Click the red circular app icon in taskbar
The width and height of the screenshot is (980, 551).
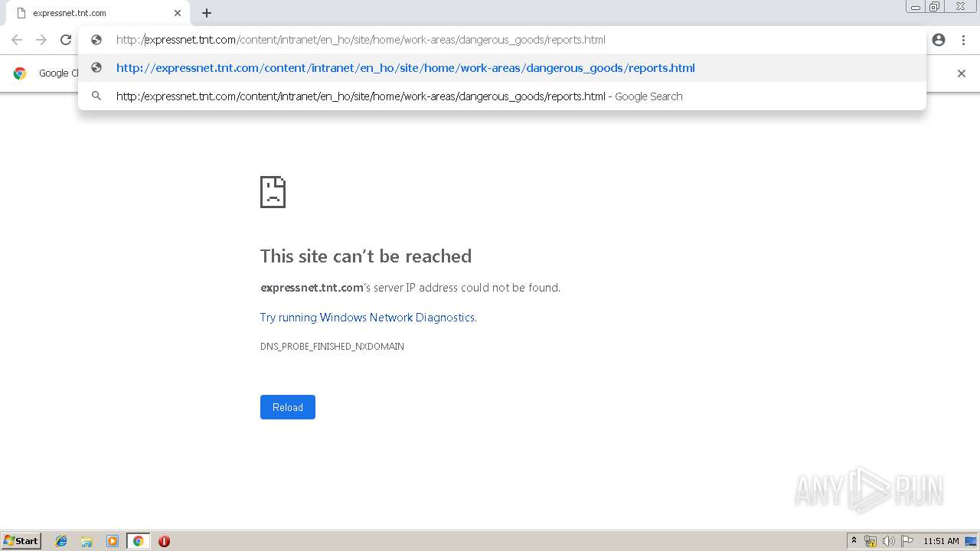(164, 541)
